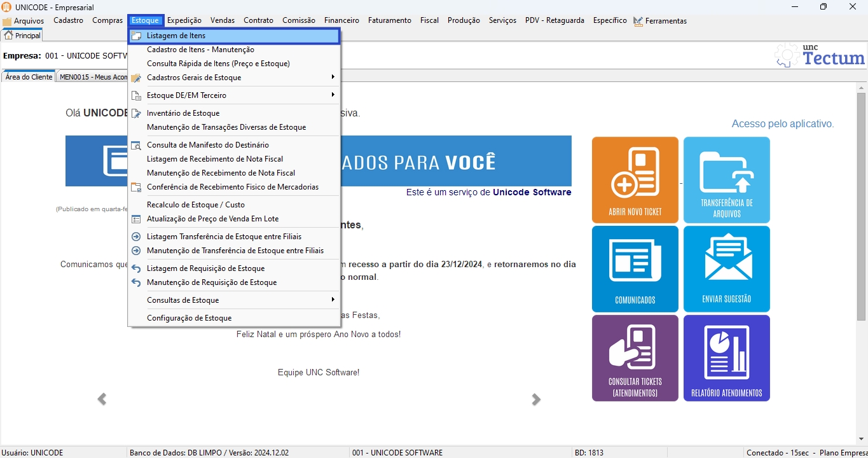Image resolution: width=868 pixels, height=458 pixels.
Task: Open the Consultar Tickets (Atendimentos) tile
Action: pos(635,357)
